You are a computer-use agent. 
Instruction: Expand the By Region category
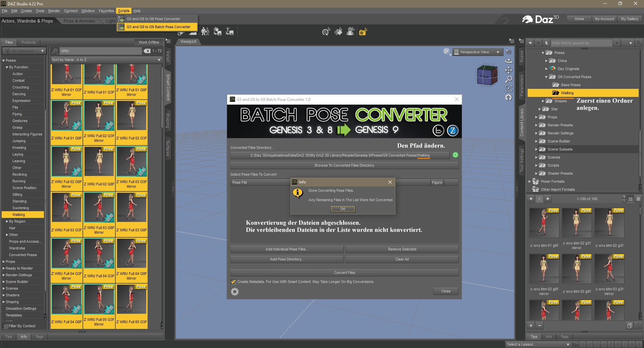7,221
